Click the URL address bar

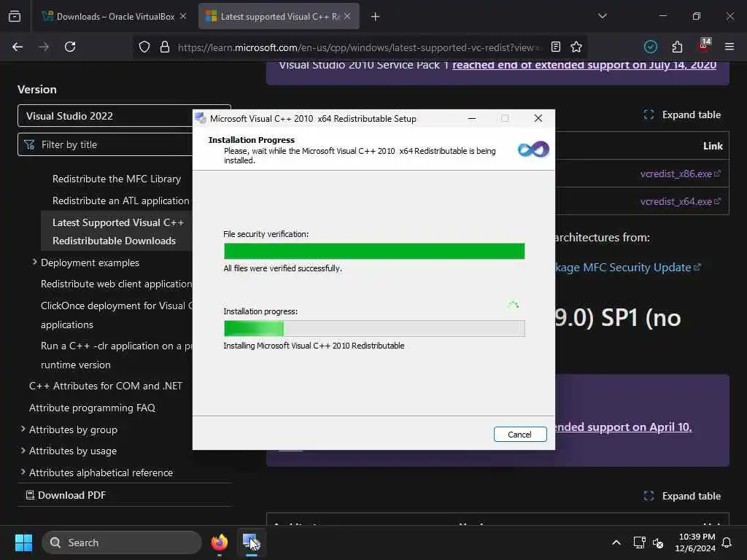358,47
